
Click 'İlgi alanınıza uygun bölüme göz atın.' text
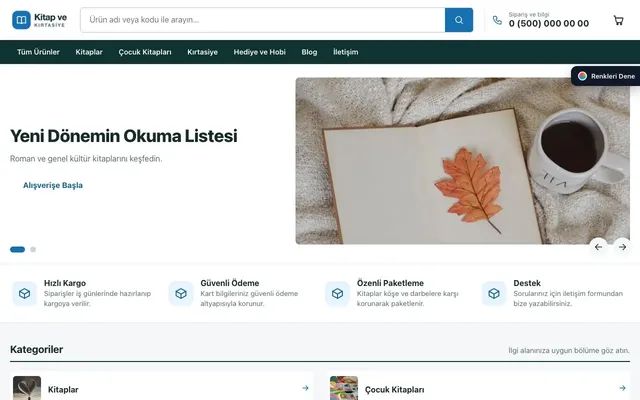(569, 350)
